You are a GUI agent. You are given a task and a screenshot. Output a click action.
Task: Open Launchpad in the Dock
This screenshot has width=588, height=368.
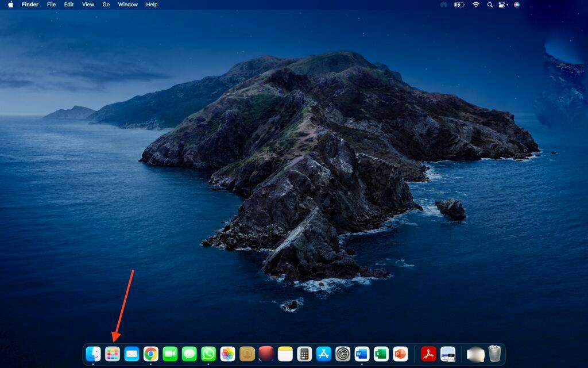click(113, 354)
